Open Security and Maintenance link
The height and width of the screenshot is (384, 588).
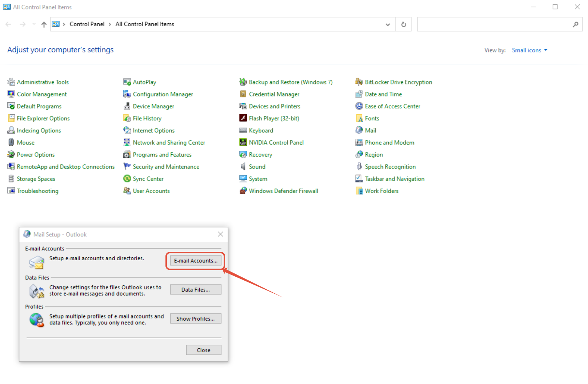pyautogui.click(x=166, y=167)
